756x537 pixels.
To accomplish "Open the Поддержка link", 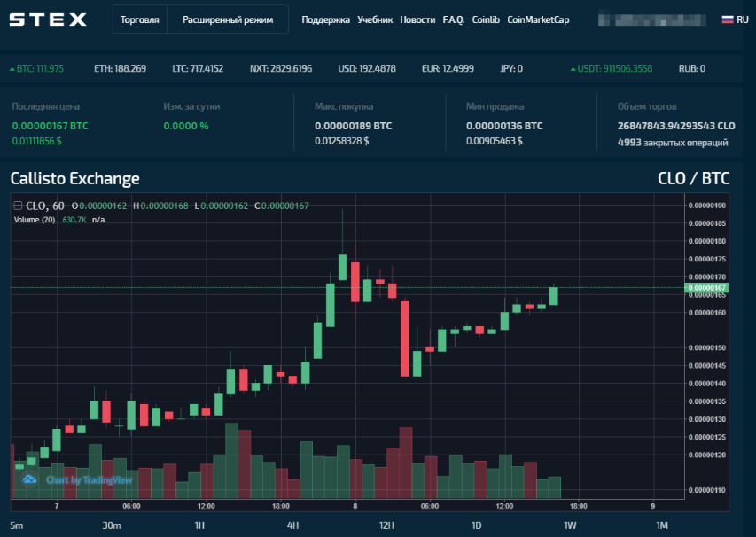I will [325, 19].
